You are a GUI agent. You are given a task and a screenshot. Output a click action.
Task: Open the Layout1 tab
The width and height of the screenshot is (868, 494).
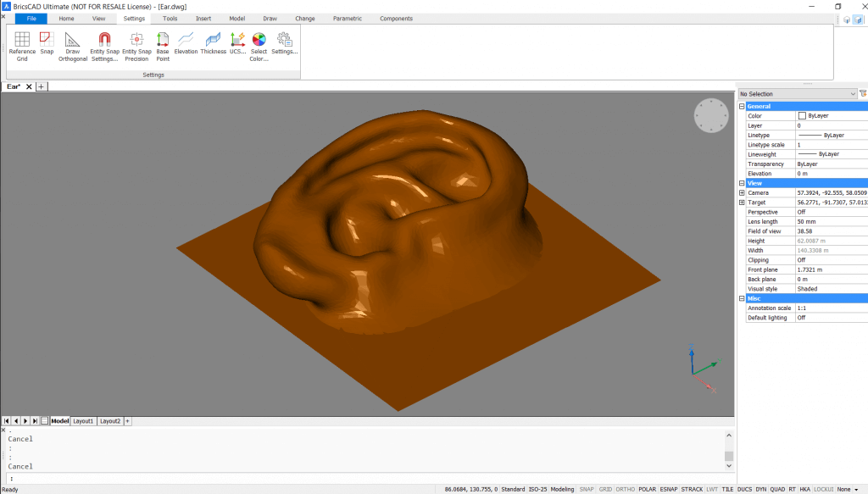tap(83, 420)
